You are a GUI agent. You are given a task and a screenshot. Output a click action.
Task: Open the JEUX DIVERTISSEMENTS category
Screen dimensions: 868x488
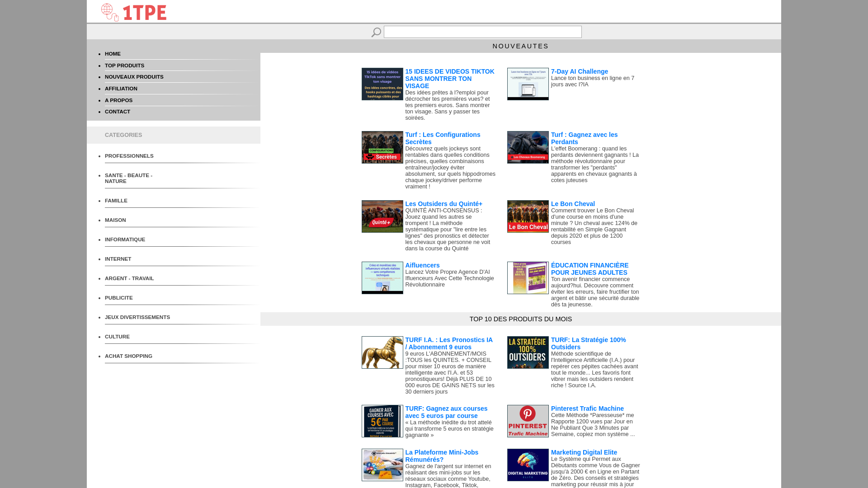point(137,317)
